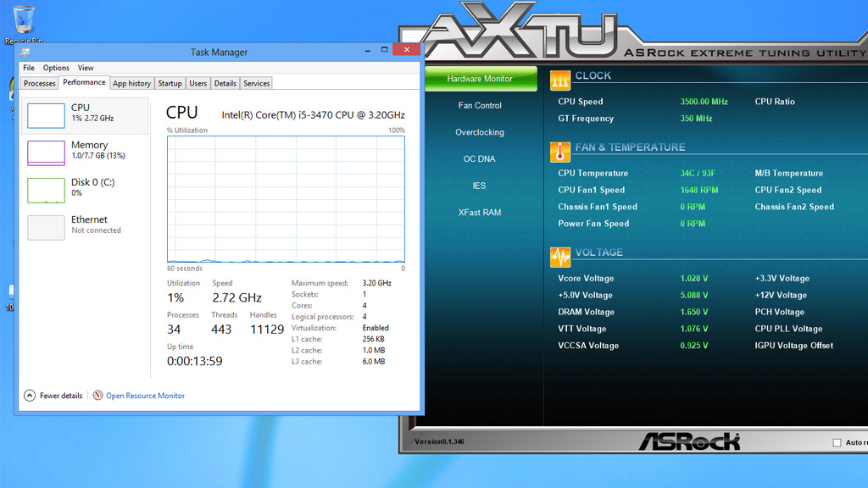868x488 pixels.
Task: Click the Version0.1.346 text in AXTU
Action: tap(440, 441)
